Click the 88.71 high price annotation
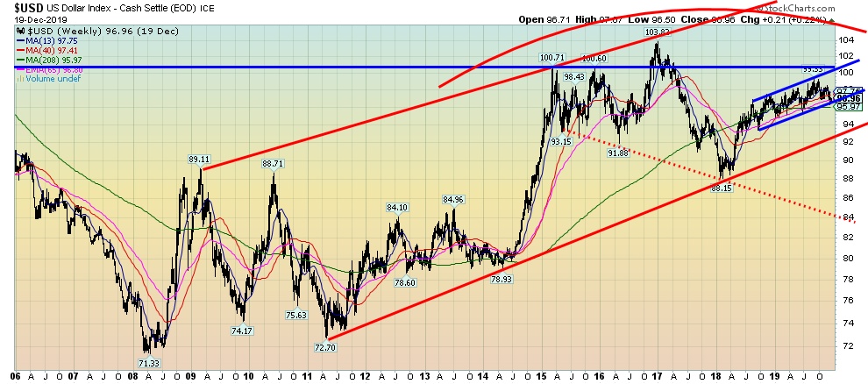The height and width of the screenshot is (384, 868). pos(273,163)
